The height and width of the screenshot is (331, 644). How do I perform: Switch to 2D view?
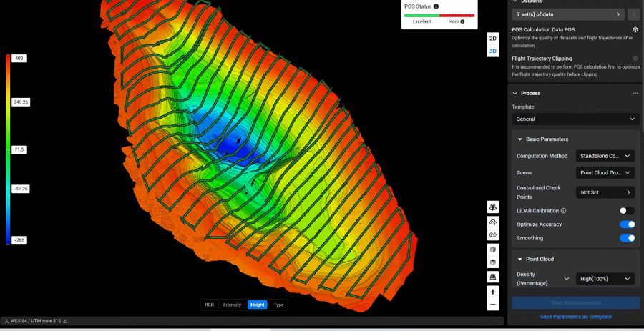[493, 39]
